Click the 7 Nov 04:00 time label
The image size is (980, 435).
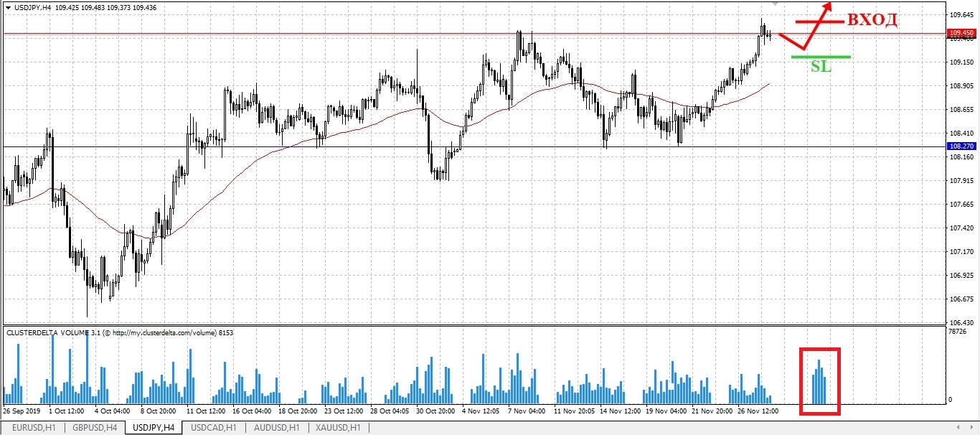pyautogui.click(x=527, y=412)
